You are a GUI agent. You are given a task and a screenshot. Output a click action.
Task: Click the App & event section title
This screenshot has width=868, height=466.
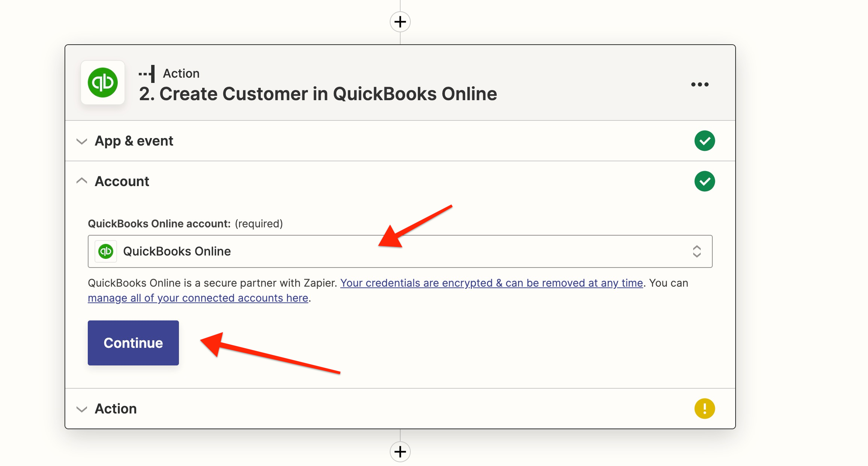134,141
